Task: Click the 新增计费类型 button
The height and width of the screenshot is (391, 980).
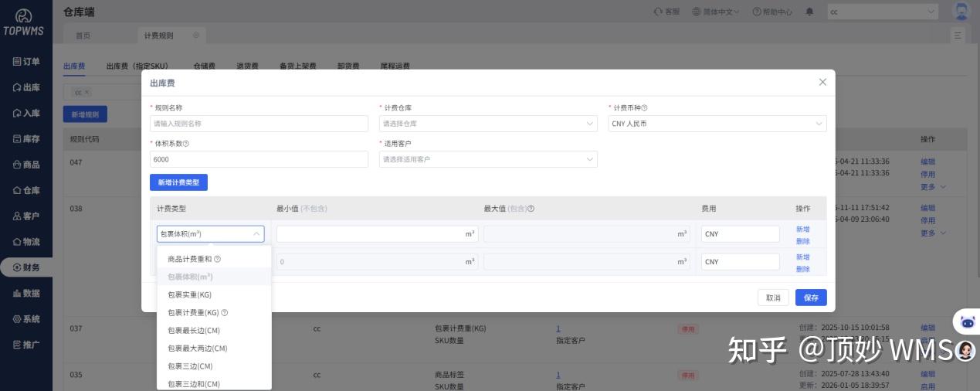Action: click(178, 182)
